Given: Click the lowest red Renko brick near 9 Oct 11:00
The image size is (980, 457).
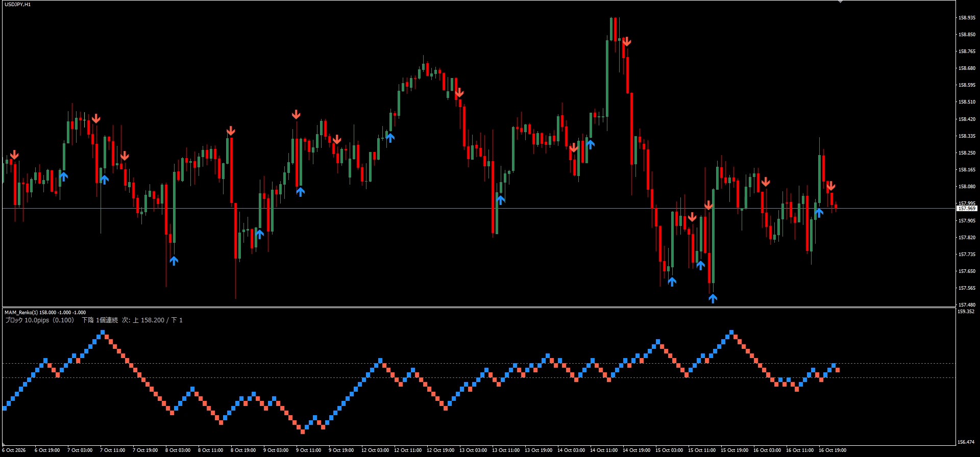Looking at the screenshot, I should (303, 432).
